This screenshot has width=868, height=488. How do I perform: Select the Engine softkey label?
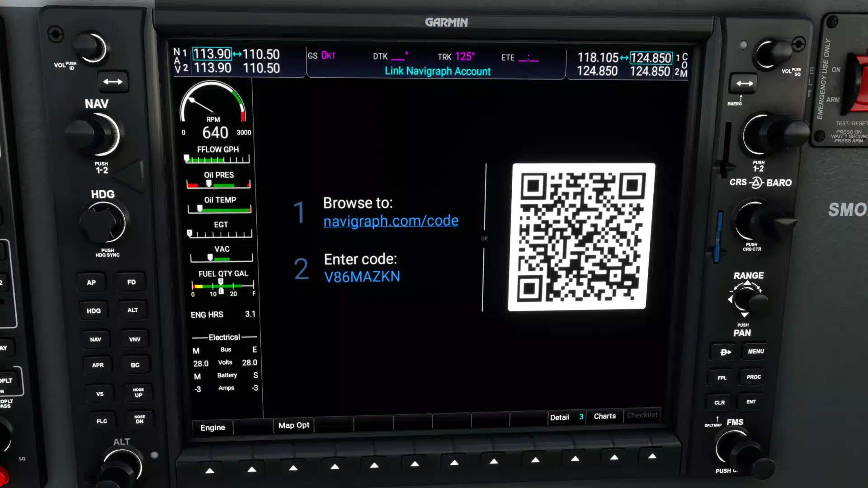click(x=212, y=427)
